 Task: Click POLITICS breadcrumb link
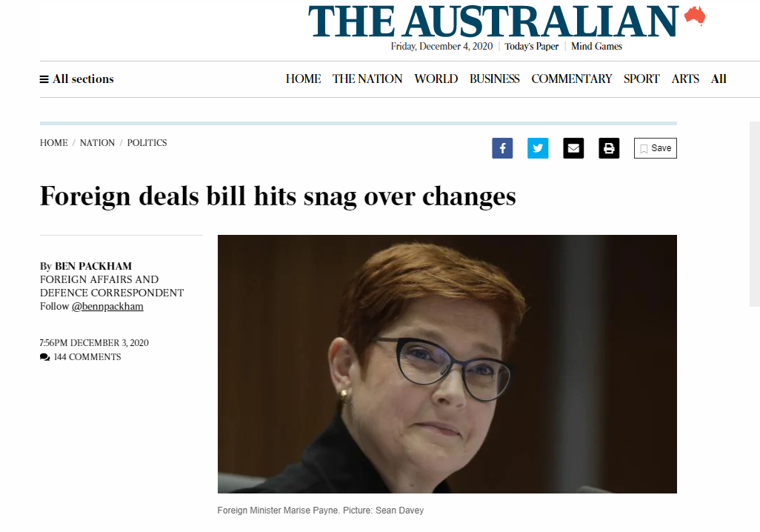[147, 143]
